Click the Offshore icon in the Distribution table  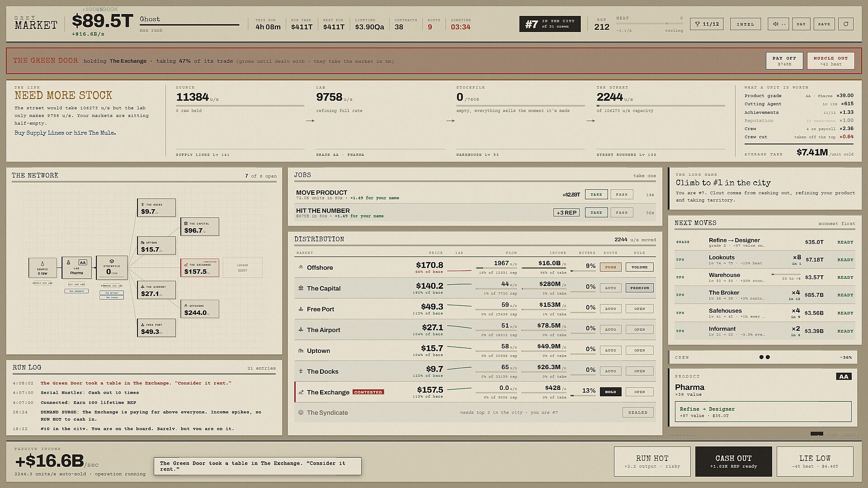click(301, 267)
